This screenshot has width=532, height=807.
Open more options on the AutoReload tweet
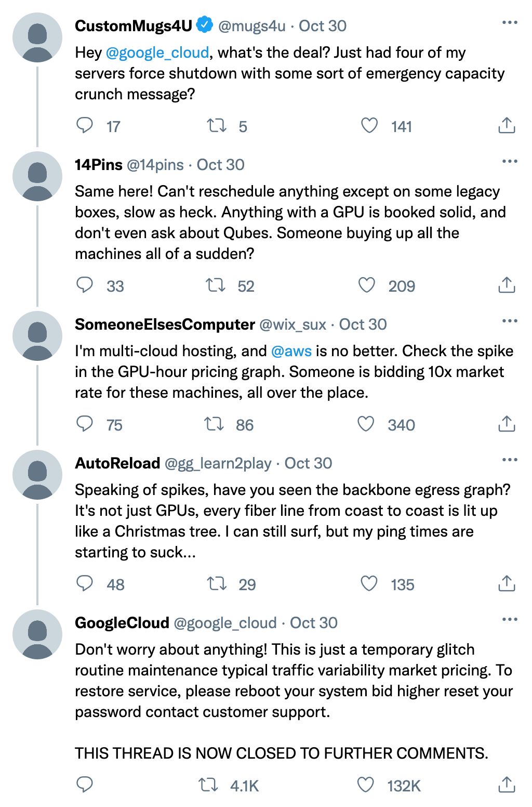[510, 460]
